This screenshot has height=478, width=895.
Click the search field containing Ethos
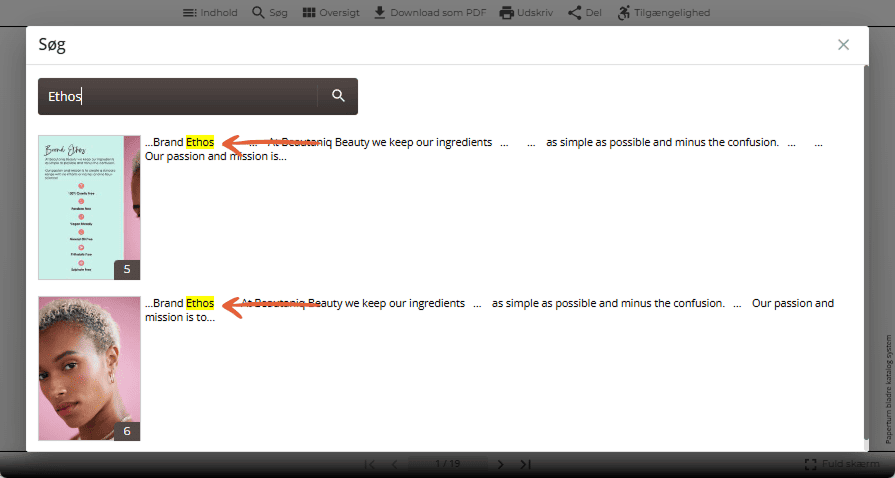pos(178,96)
